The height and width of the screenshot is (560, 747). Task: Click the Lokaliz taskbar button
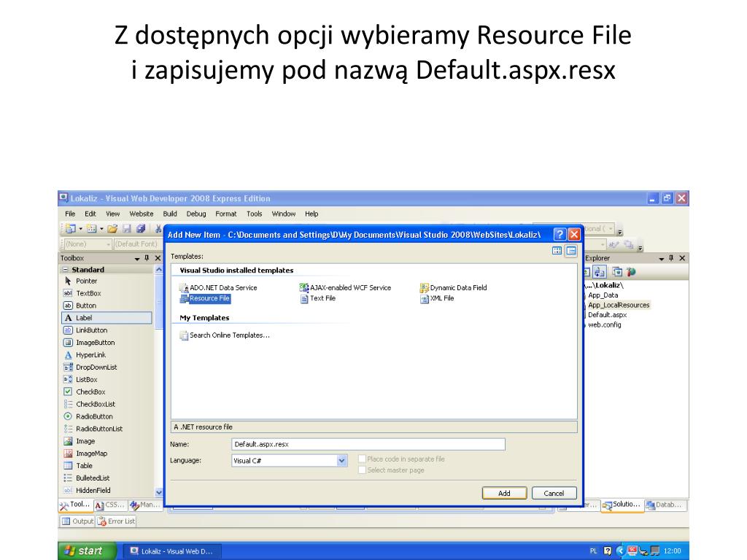pos(172,551)
